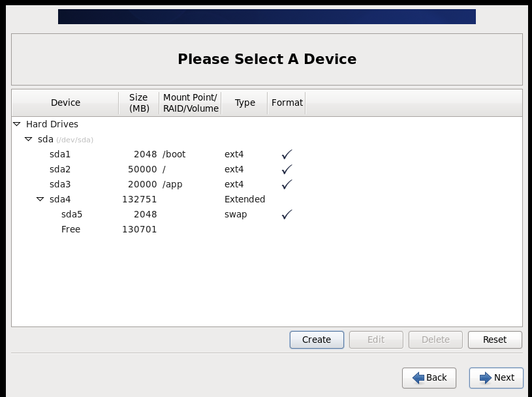Click the blue arrow icon on Back
This screenshot has width=532, height=397.
[418, 377]
